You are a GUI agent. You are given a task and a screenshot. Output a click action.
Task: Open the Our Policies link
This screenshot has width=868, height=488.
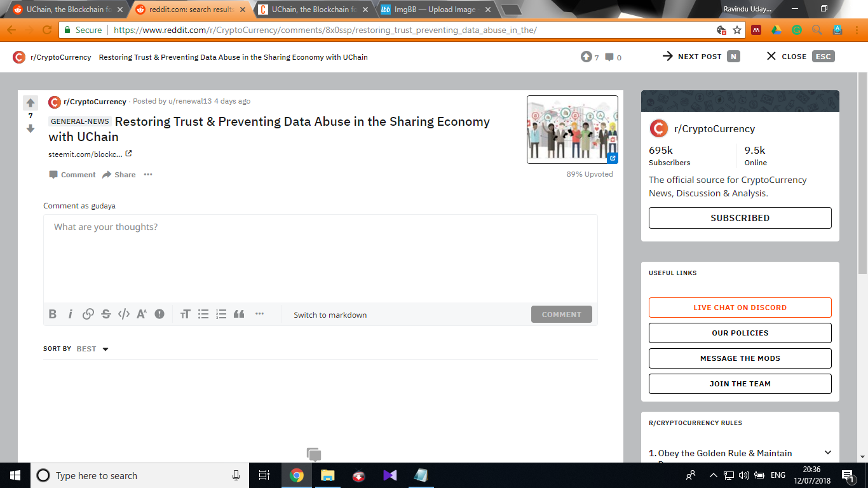[x=740, y=333]
